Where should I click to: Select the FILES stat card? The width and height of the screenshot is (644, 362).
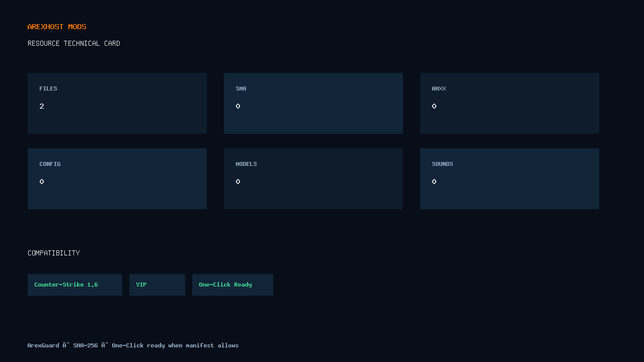[x=117, y=103]
